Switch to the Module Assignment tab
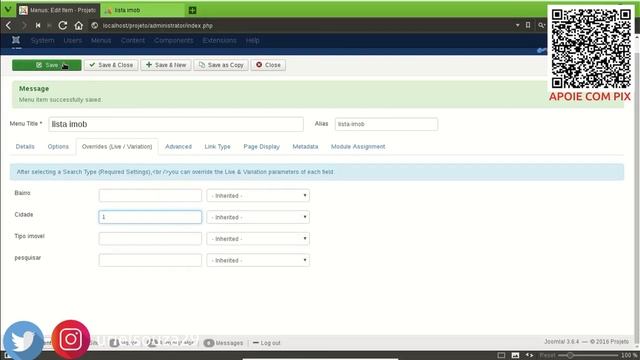The height and width of the screenshot is (360, 640). click(358, 147)
